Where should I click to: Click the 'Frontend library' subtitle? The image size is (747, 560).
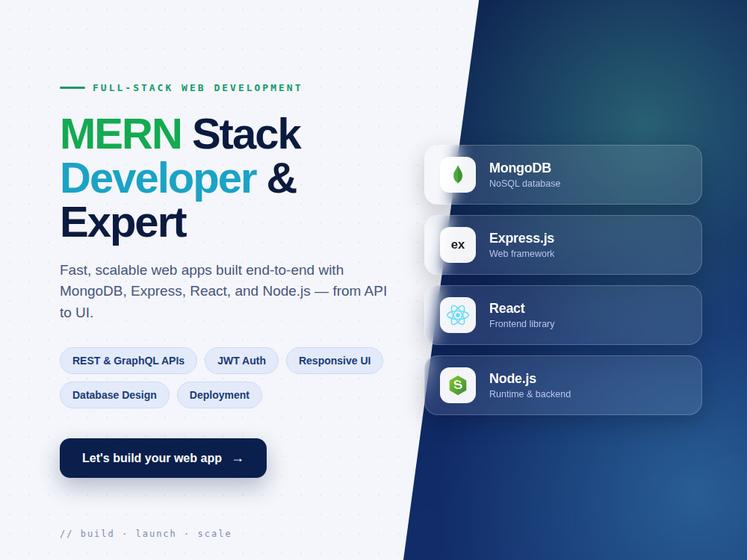click(521, 324)
